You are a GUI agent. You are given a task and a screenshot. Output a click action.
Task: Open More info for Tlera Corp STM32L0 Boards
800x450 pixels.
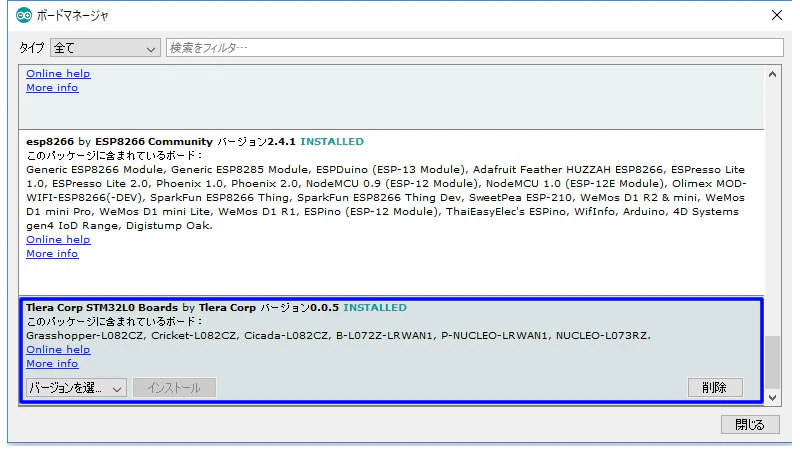point(52,364)
